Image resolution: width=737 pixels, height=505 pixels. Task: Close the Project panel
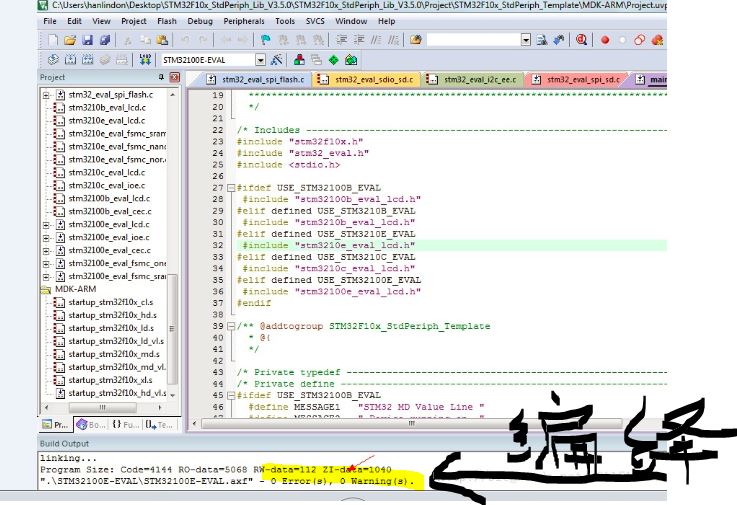pos(175,77)
